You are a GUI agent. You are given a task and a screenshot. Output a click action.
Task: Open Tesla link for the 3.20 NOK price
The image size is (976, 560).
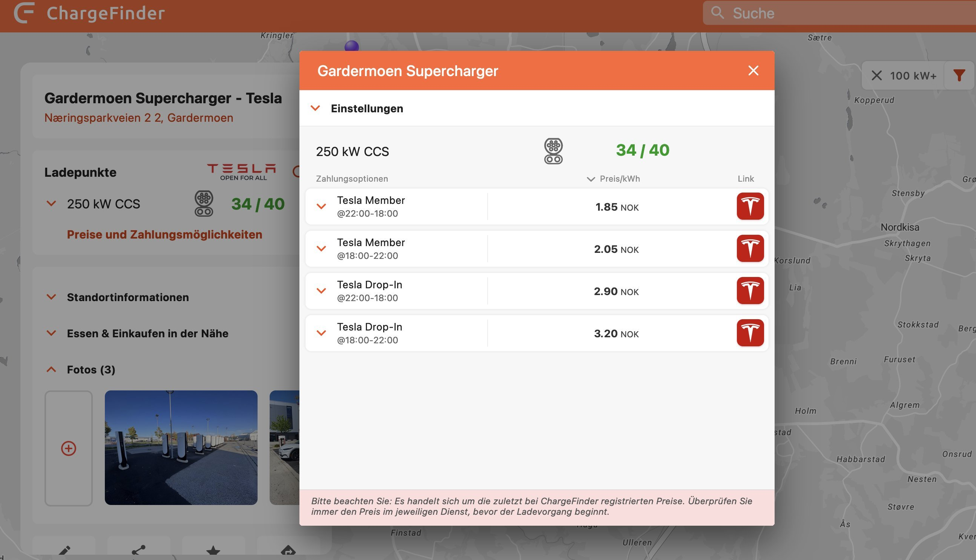point(750,333)
